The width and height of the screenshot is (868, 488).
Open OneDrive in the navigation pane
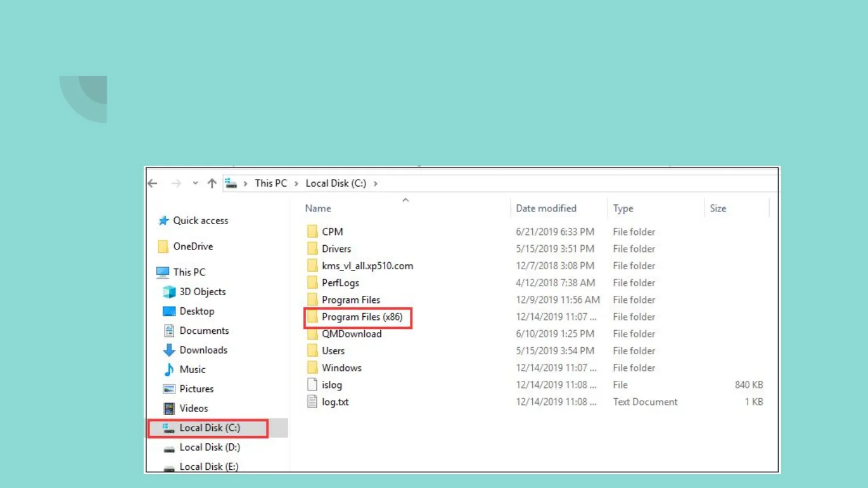tap(192, 246)
